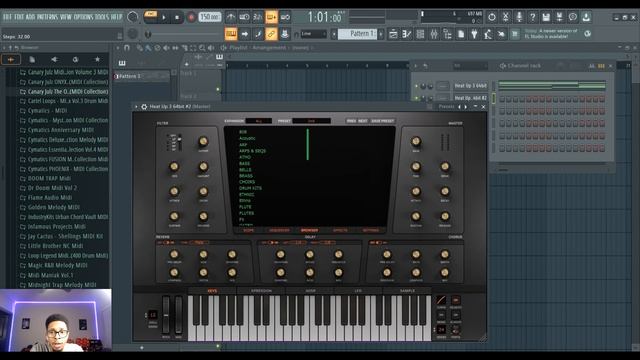Open the OPTIONS menu
640x360 pixels.
coord(83,17)
